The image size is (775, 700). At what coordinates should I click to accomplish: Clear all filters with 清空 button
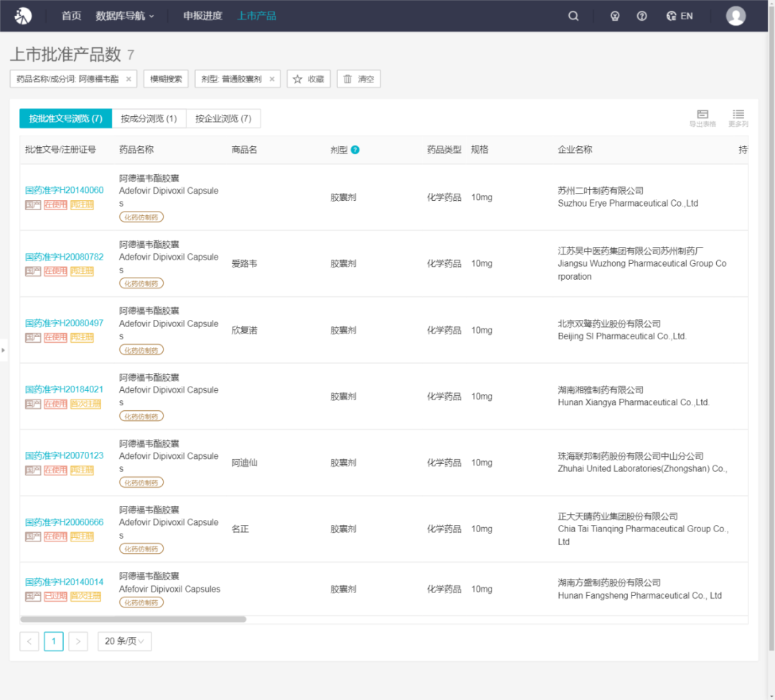(359, 79)
